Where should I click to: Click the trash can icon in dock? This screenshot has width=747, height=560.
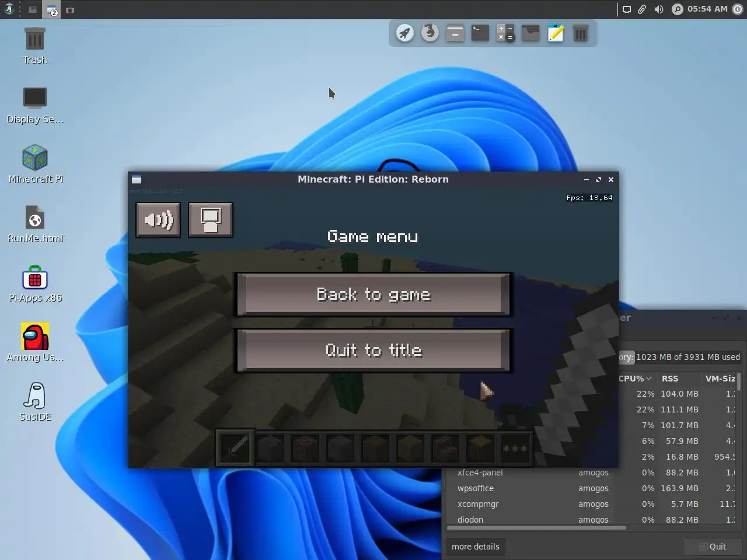click(x=581, y=33)
